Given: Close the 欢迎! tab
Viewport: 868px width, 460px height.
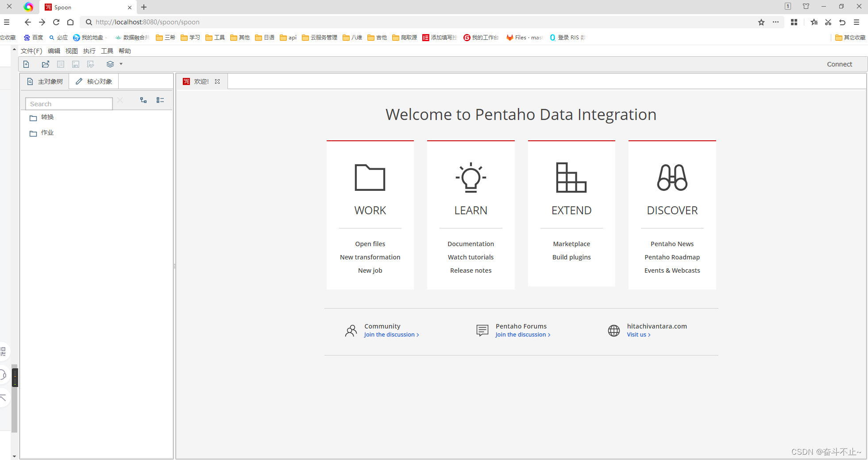Looking at the screenshot, I should point(217,81).
